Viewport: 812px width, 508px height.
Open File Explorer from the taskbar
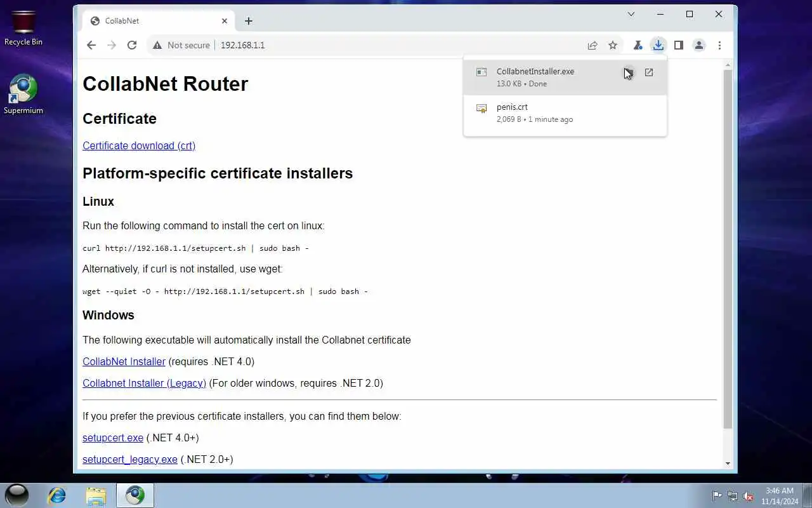96,495
